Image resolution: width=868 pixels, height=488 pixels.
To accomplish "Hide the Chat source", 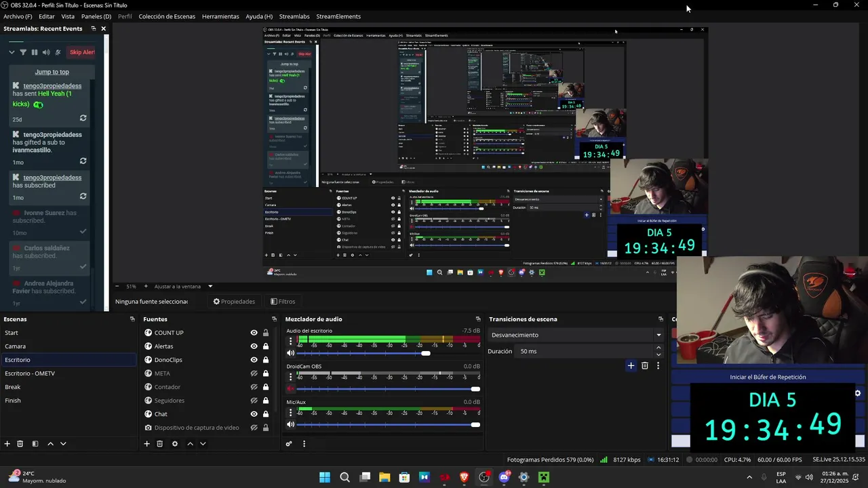I will pos(254,414).
